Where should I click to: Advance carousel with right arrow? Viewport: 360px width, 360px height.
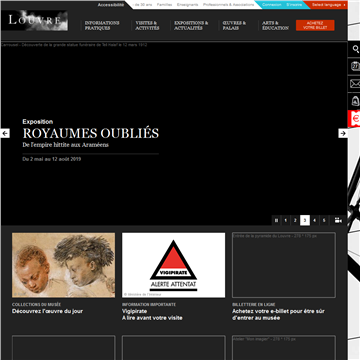[343, 133]
